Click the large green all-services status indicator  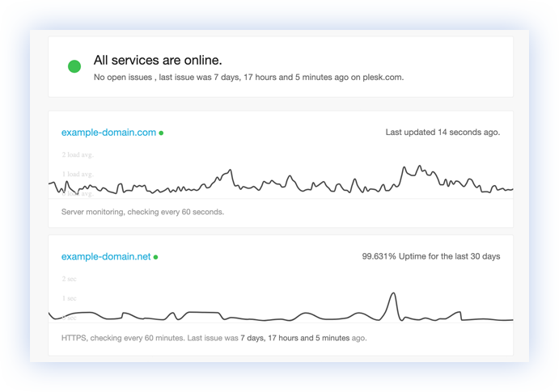pyautogui.click(x=74, y=67)
